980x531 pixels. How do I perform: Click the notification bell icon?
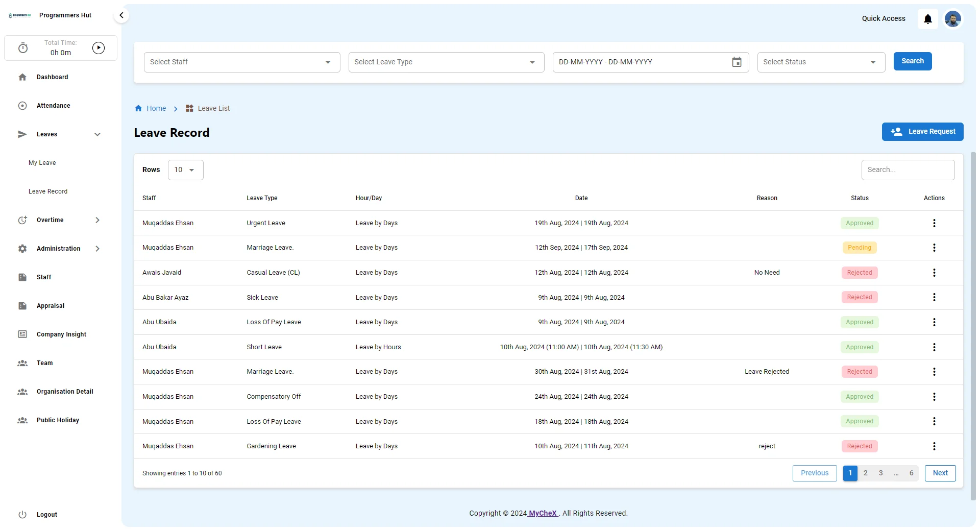click(927, 19)
